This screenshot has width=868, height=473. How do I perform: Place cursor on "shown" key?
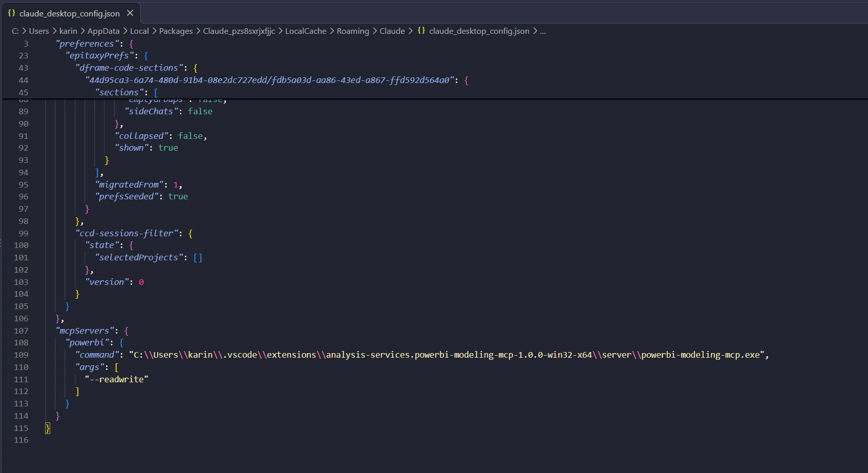coord(132,148)
